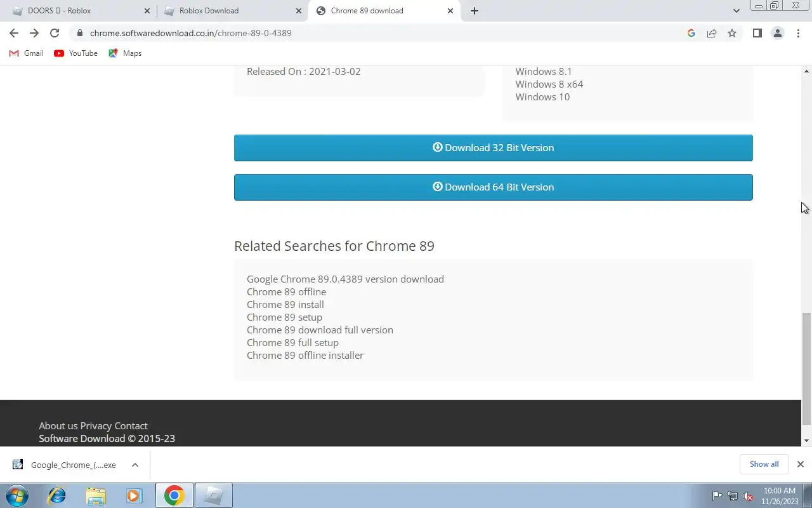This screenshot has width=812, height=508.
Task: Click 'Released On : 2021-03-02' text
Action: coord(304,72)
